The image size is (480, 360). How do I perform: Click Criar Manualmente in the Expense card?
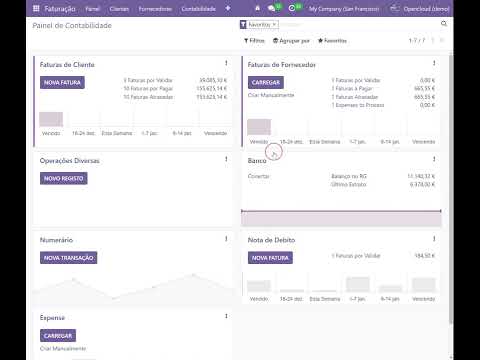click(63, 349)
